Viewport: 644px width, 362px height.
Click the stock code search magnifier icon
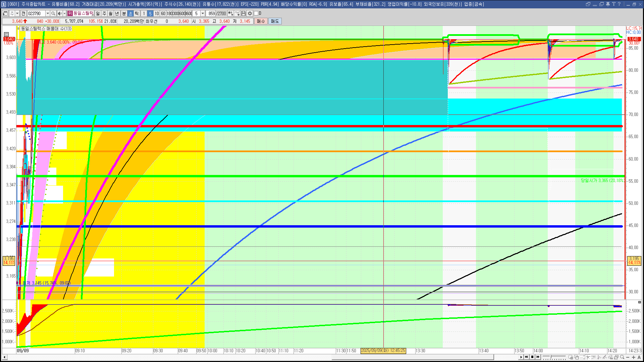point(53,13)
